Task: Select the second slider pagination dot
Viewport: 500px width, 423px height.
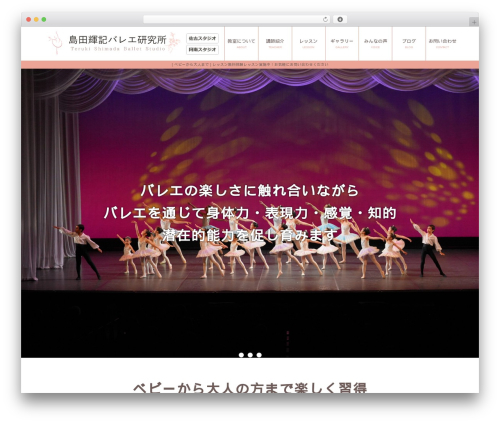Action: (x=250, y=355)
